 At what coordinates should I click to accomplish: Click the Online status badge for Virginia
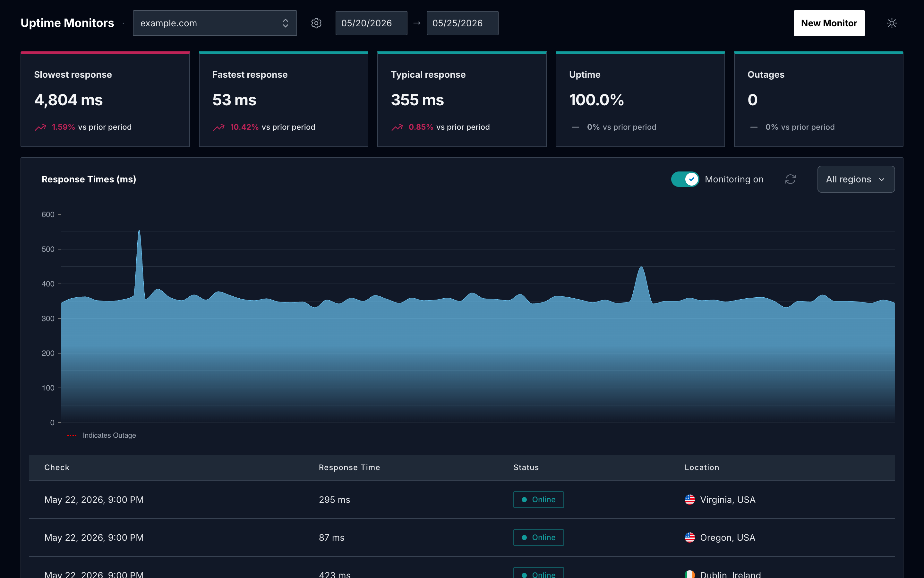point(538,500)
